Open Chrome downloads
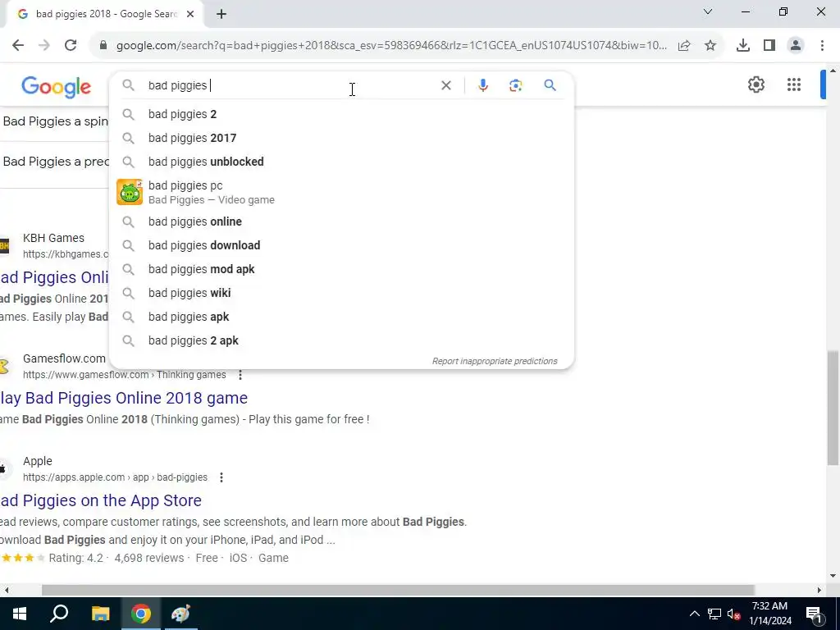 pos(742,46)
